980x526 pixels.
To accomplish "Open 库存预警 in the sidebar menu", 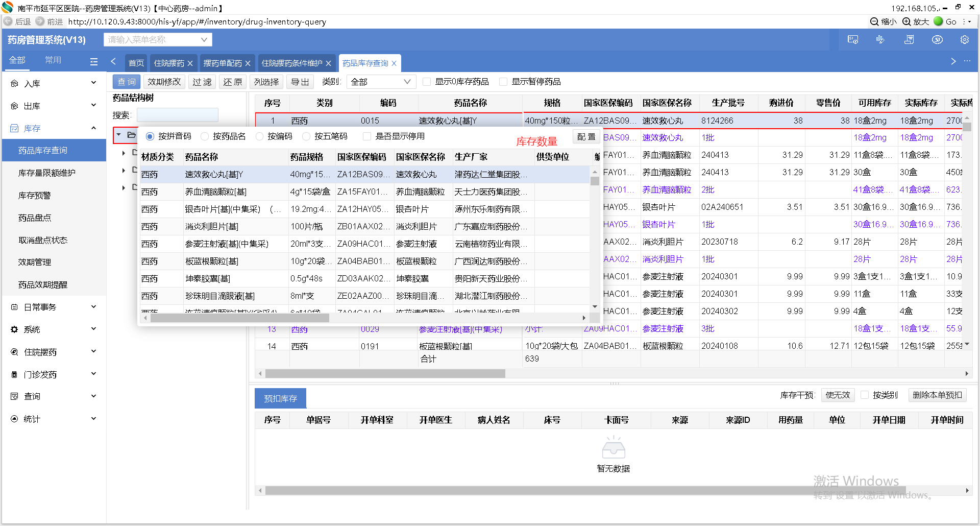I will click(35, 195).
